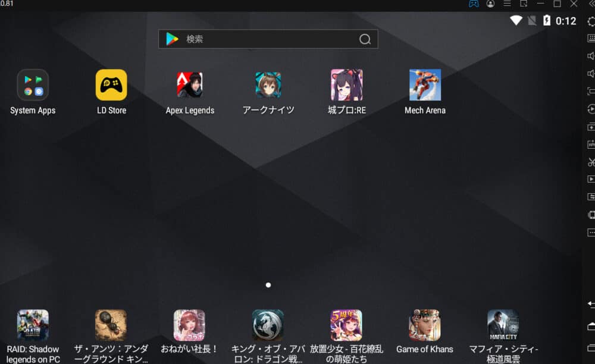Open keyboard mapping in sidebar
The height and width of the screenshot is (364, 595).
click(591, 39)
